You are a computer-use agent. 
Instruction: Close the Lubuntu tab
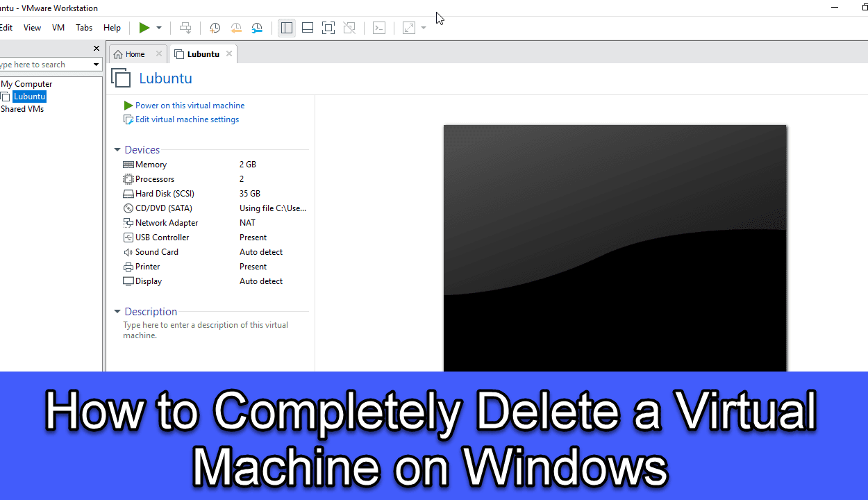point(229,53)
